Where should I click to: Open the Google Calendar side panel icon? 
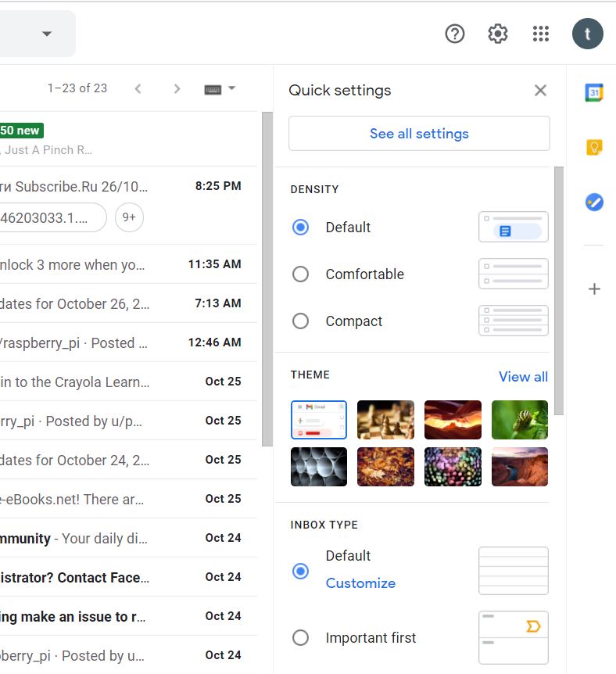(594, 92)
